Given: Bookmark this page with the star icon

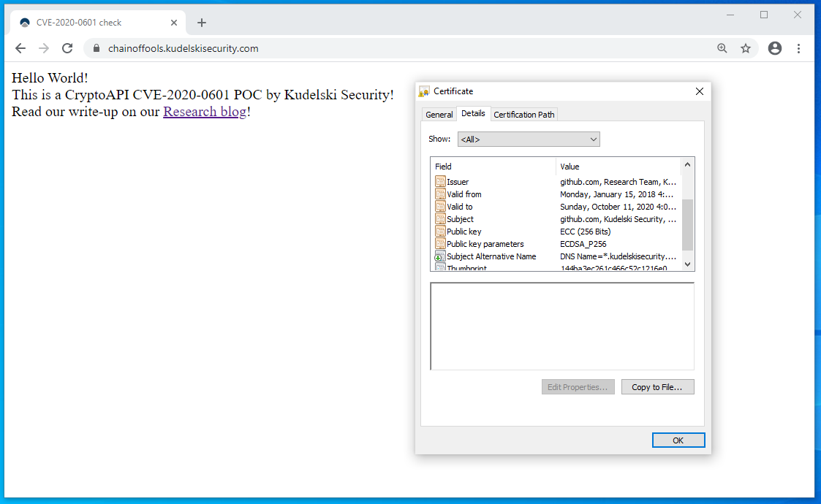Looking at the screenshot, I should coord(746,48).
